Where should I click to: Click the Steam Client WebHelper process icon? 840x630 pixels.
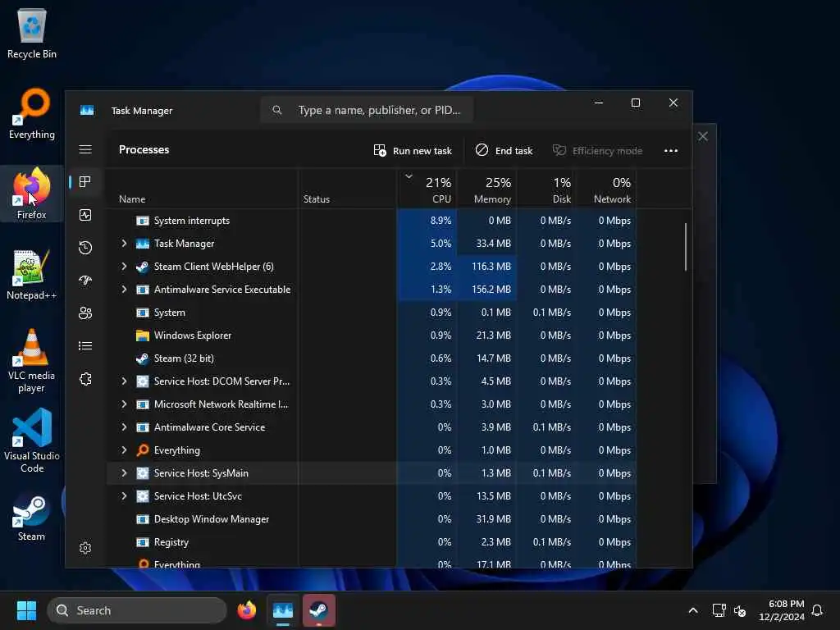pyautogui.click(x=143, y=267)
